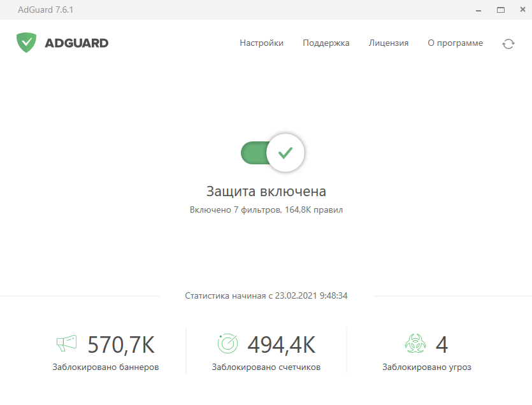This screenshot has width=532, height=405.
Task: Select the 570,7K banners count
Action: tap(120, 345)
